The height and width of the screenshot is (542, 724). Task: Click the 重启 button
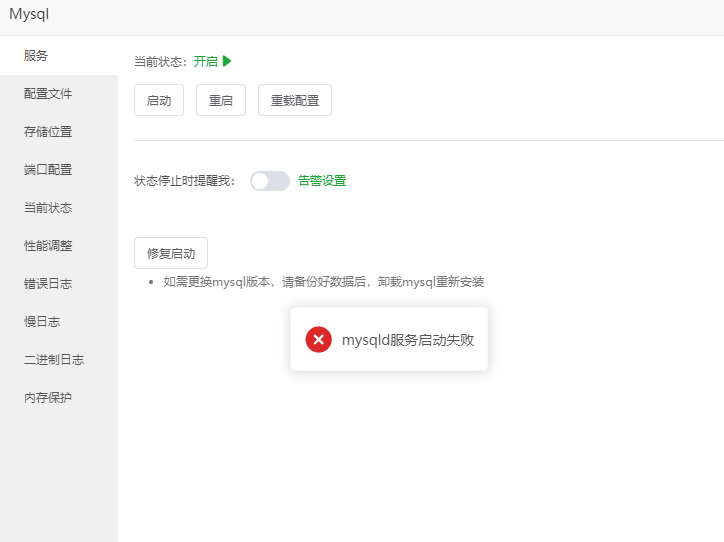tap(221, 100)
